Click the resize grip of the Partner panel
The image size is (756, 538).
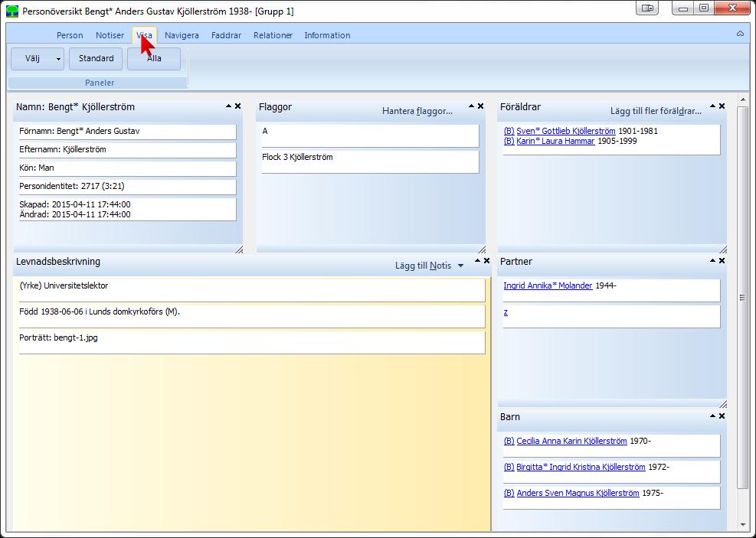723,404
